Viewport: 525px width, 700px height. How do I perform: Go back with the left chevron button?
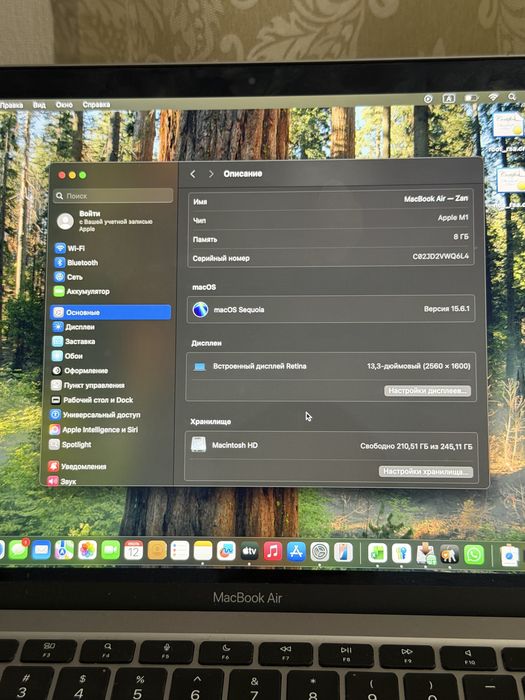(193, 174)
